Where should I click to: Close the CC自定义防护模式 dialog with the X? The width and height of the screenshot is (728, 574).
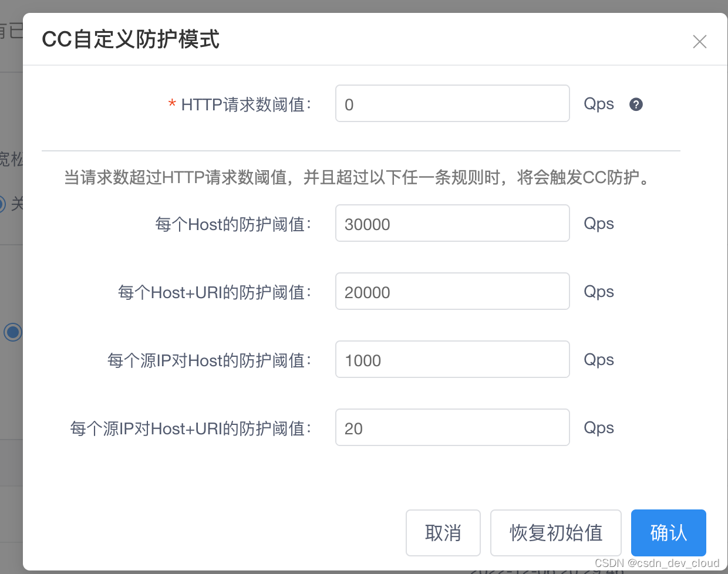click(699, 42)
